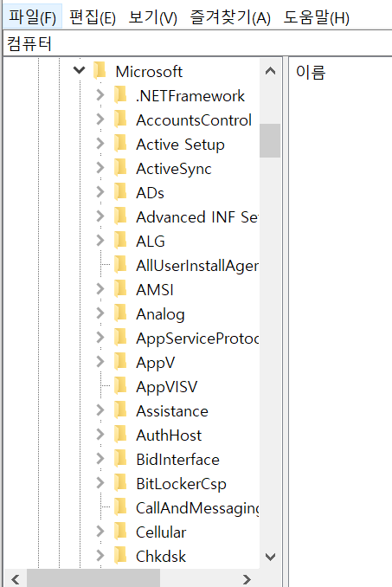This screenshot has width=392, height=587.
Task: Click the AppVISV folder icon
Action: tap(120, 385)
